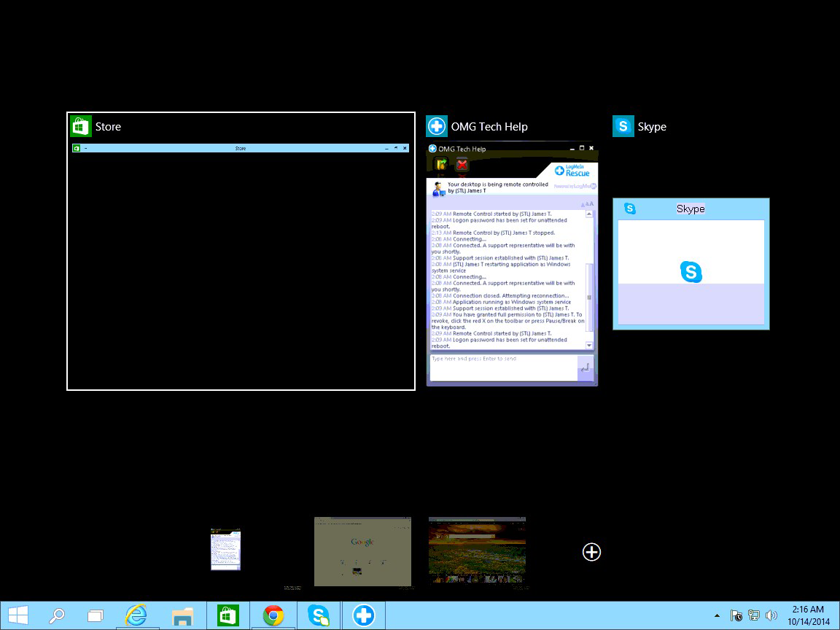
Task: Open File Explorer from taskbar
Action: click(x=182, y=616)
